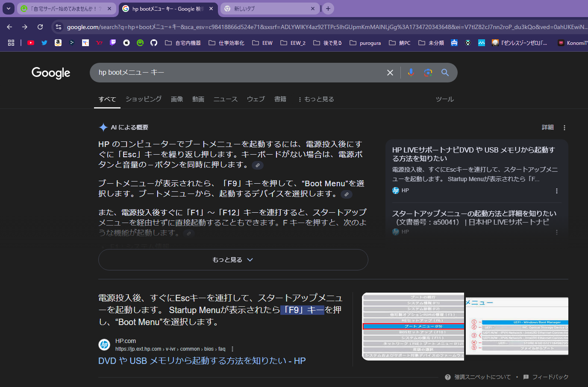Click the 詳細 link in AI overview

point(548,127)
